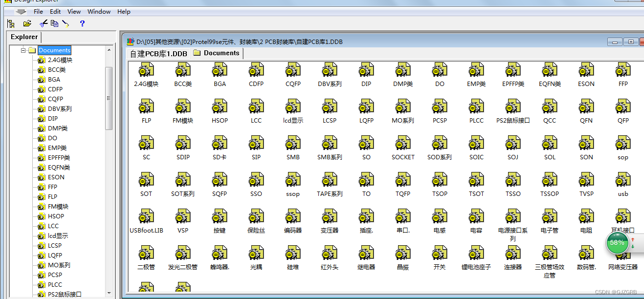Click the blue help question mark icon
Image resolution: width=644 pixels, height=299 pixels.
click(82, 23)
